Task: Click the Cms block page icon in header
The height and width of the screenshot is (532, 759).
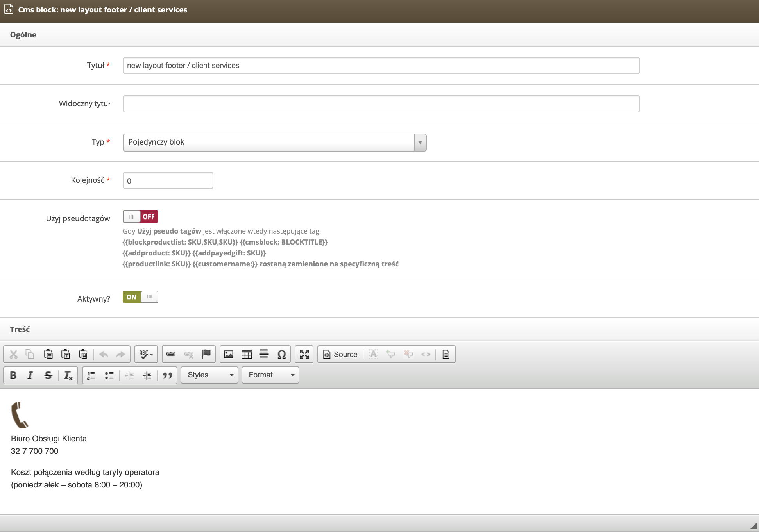Action: (x=9, y=9)
